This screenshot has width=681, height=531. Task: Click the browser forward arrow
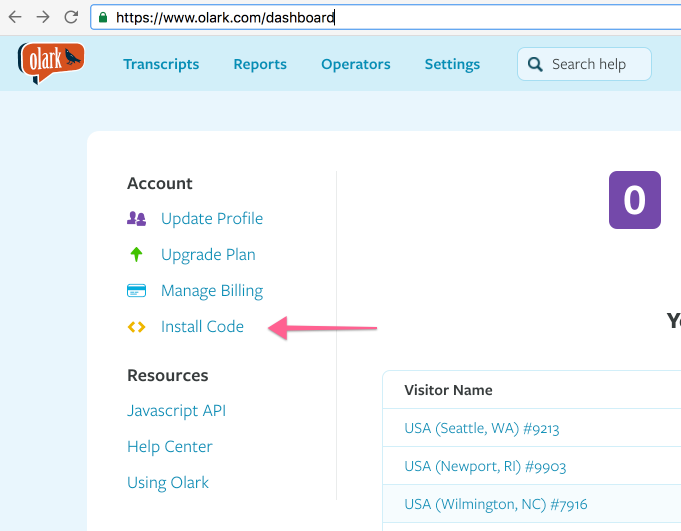click(x=43, y=17)
